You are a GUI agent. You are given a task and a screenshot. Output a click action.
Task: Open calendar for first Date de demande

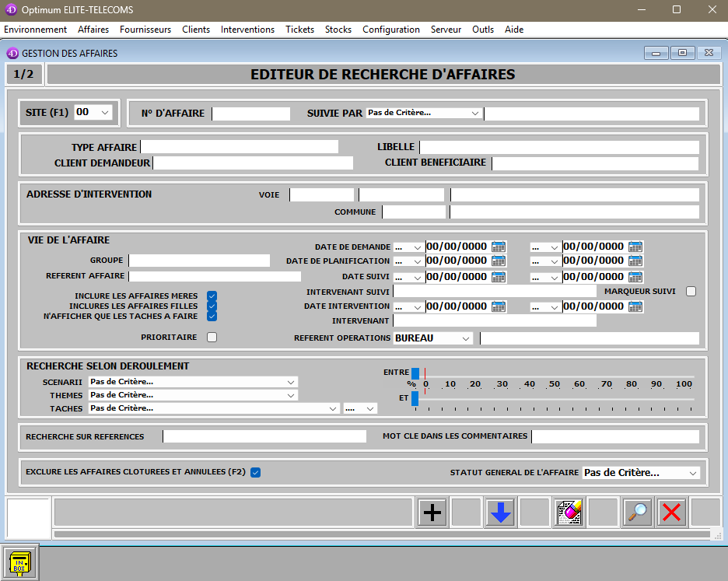pyautogui.click(x=499, y=247)
